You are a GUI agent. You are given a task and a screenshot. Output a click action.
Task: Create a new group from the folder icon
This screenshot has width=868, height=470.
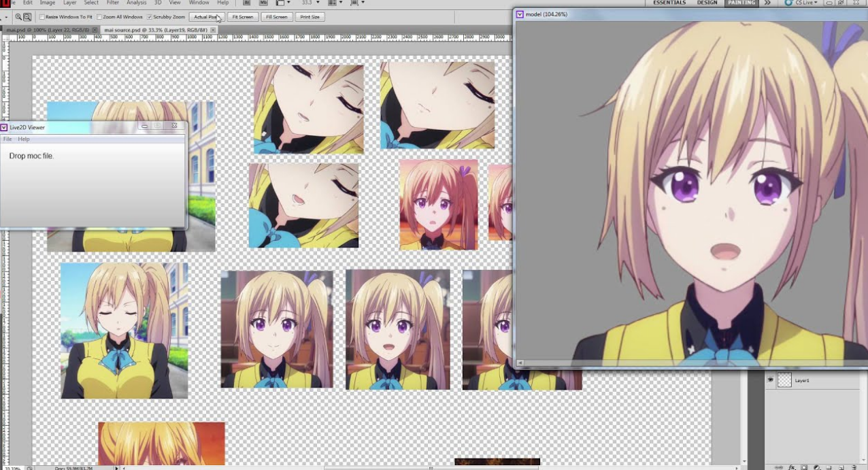(830, 467)
